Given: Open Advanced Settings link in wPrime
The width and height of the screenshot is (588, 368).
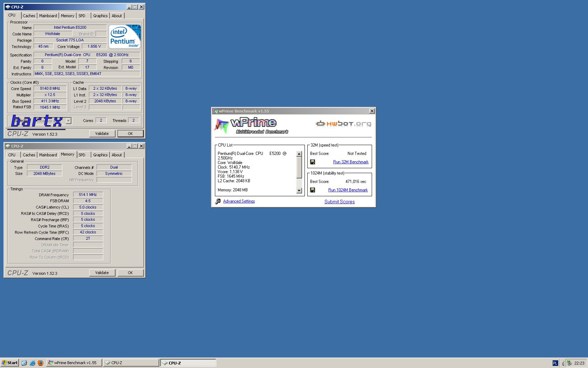Looking at the screenshot, I should point(239,201).
